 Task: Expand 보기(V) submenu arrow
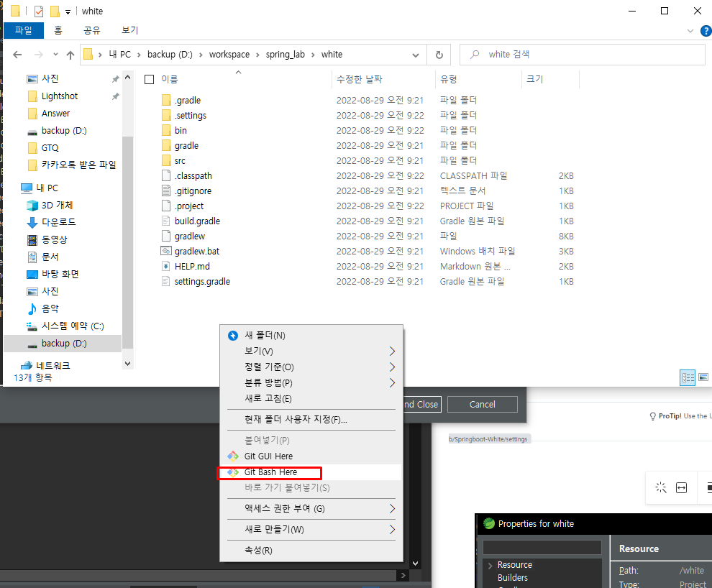click(x=392, y=352)
